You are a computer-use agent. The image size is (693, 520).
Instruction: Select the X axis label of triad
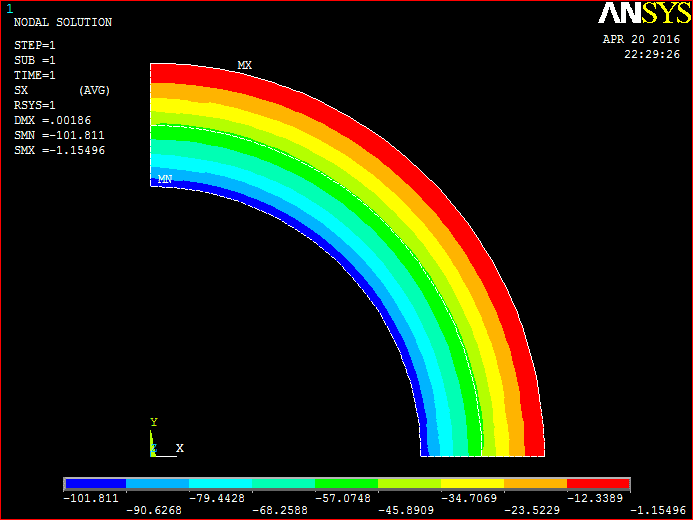(x=180, y=448)
